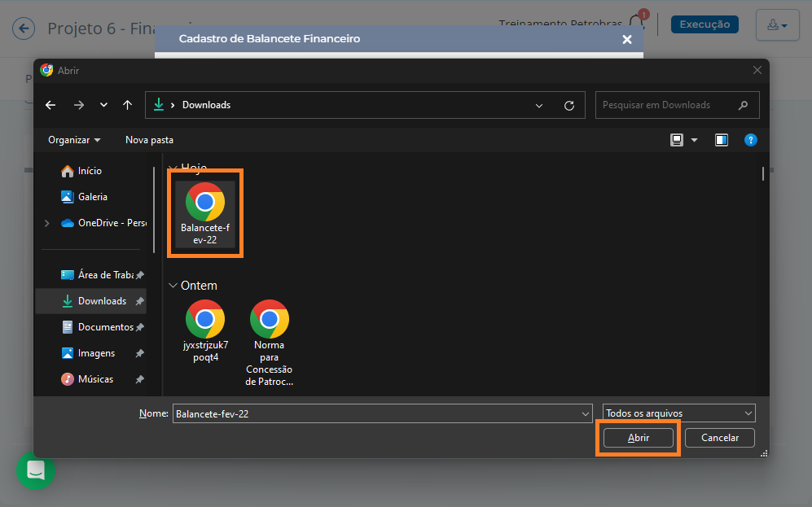812x507 pixels.
Task: Open Músicas in the sidebar
Action: click(87, 379)
